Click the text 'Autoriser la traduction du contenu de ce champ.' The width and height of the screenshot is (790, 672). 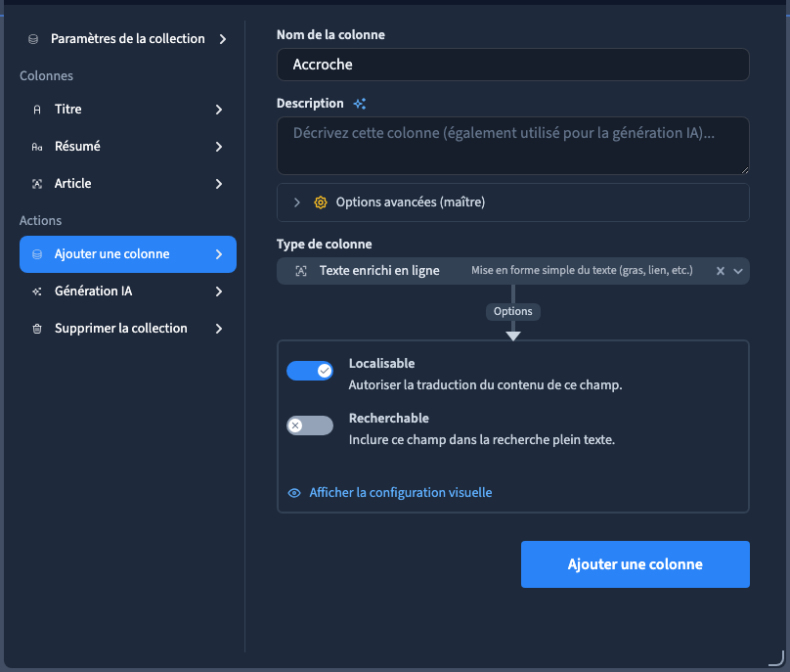point(485,385)
